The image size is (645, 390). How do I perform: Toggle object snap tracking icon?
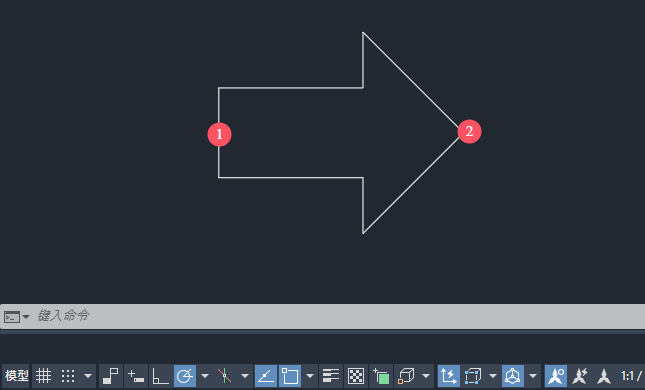tap(266, 376)
